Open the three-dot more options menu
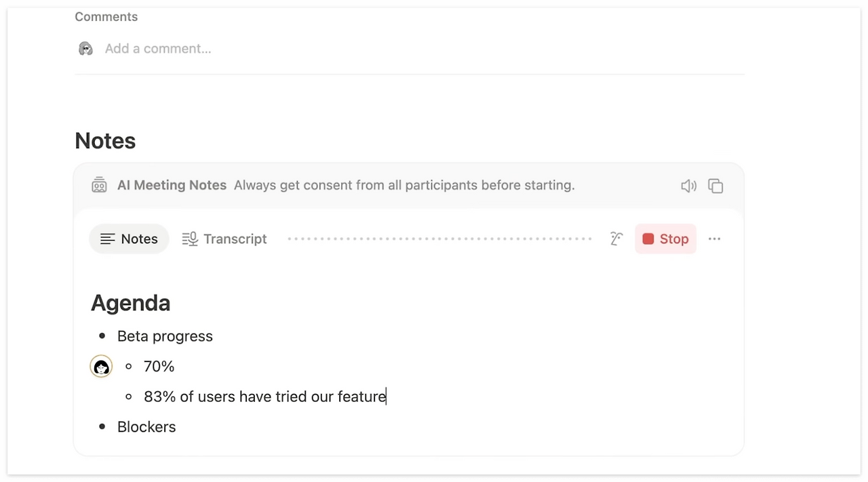The height and width of the screenshot is (482, 868). 714,239
